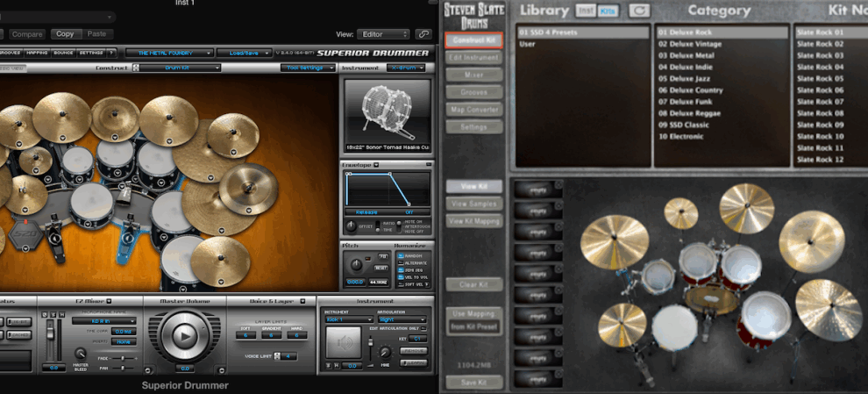The image size is (868, 394).
Task: Click the REMOVE button
Action: click(413, 351)
